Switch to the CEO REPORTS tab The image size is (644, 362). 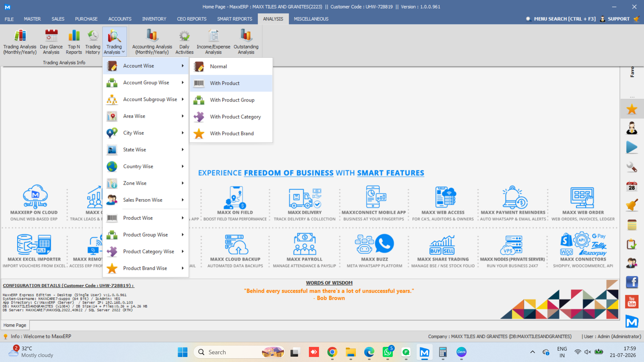(x=192, y=19)
